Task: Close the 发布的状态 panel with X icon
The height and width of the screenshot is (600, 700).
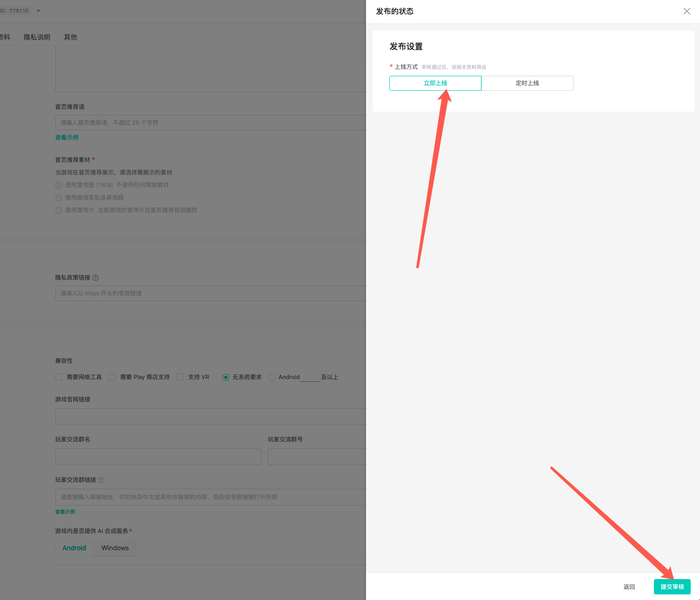Action: tap(687, 11)
